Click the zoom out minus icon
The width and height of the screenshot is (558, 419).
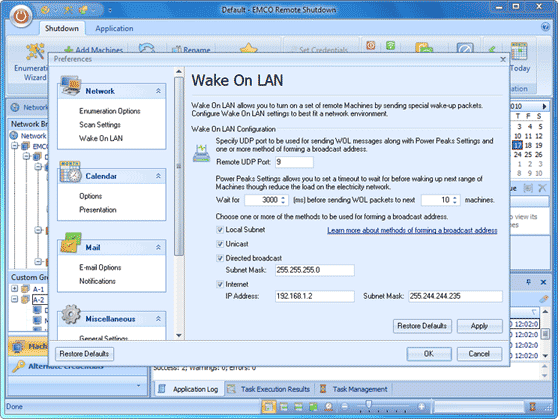[x=344, y=407]
